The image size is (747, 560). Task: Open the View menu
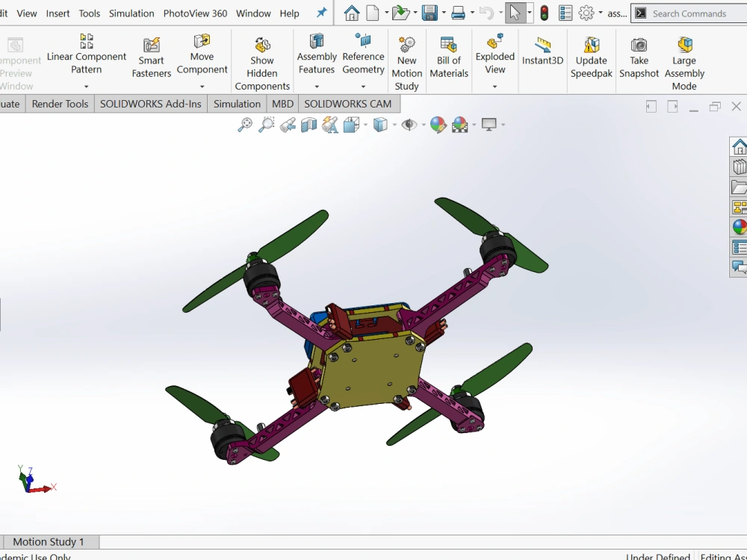click(27, 13)
